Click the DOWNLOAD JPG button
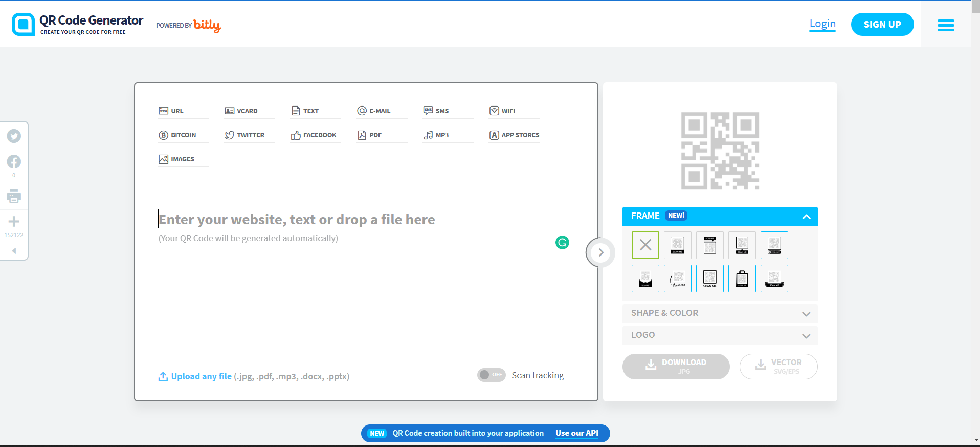 [x=676, y=367]
